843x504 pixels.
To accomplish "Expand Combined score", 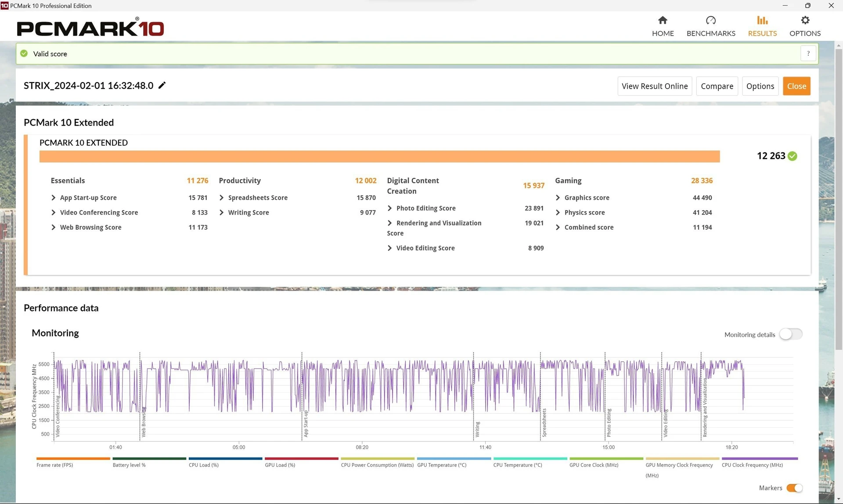I will point(558,227).
